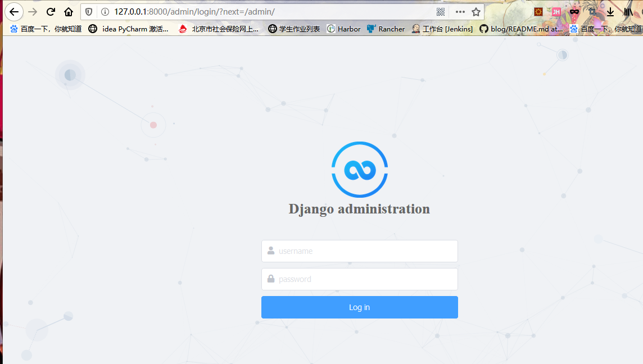Click the blue Log in button
This screenshot has width=643, height=364.
pyautogui.click(x=360, y=307)
